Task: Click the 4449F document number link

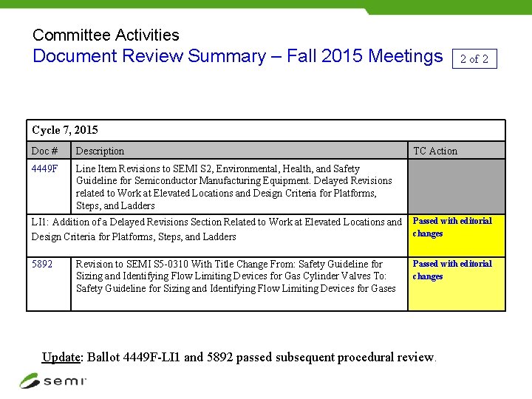Action: [44, 168]
